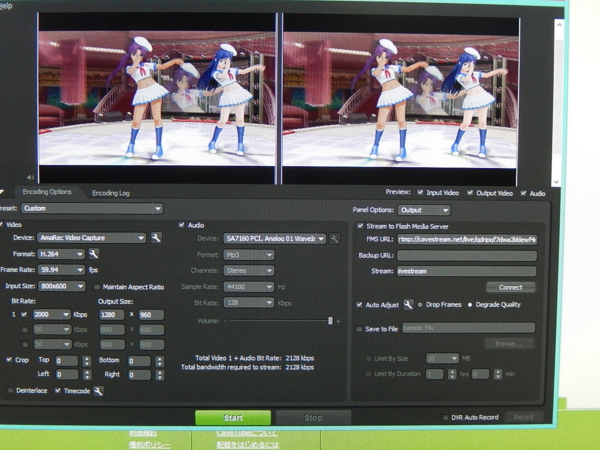Viewport: 600px width, 450px height.
Task: Toggle bit rate stream 1 checkbox
Action: pyautogui.click(x=24, y=315)
